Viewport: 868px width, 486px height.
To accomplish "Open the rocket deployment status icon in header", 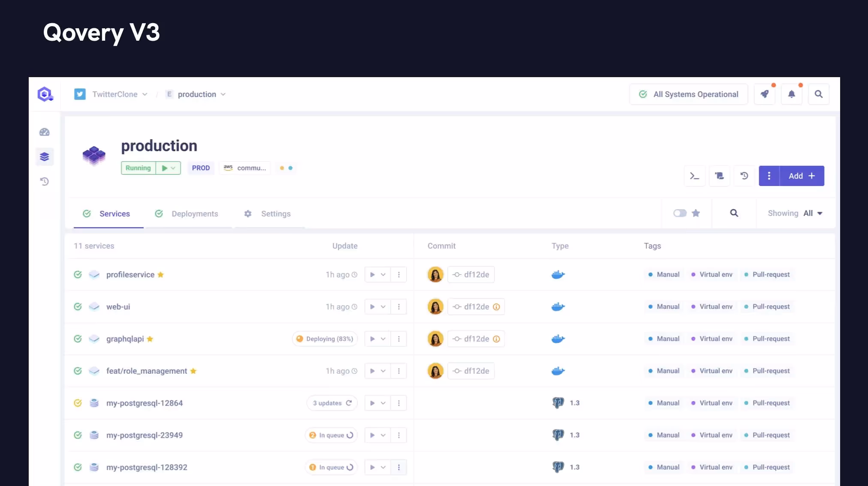I will [765, 94].
